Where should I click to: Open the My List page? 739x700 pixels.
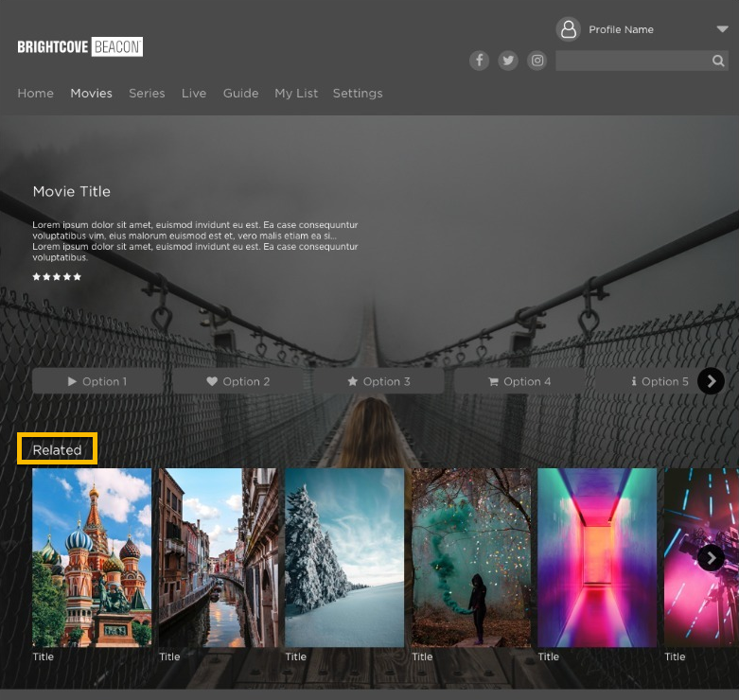pyautogui.click(x=296, y=94)
